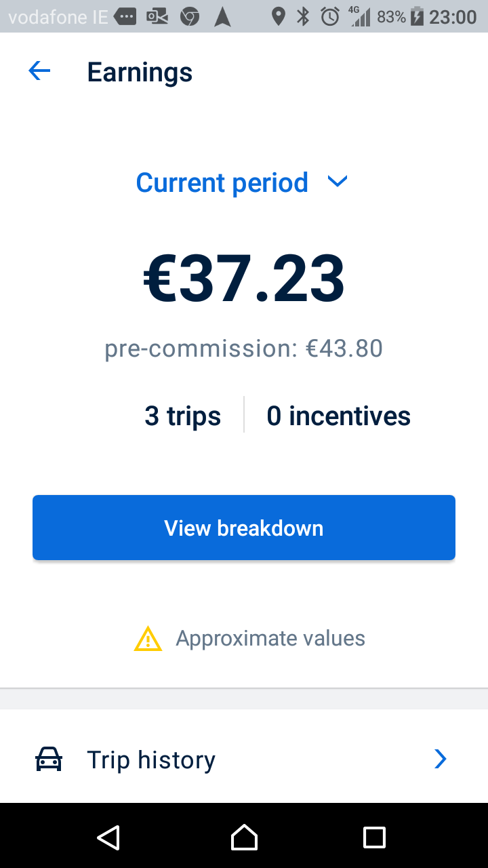Tap the navigation arrow status icon
The width and height of the screenshot is (488, 868).
(x=222, y=16)
